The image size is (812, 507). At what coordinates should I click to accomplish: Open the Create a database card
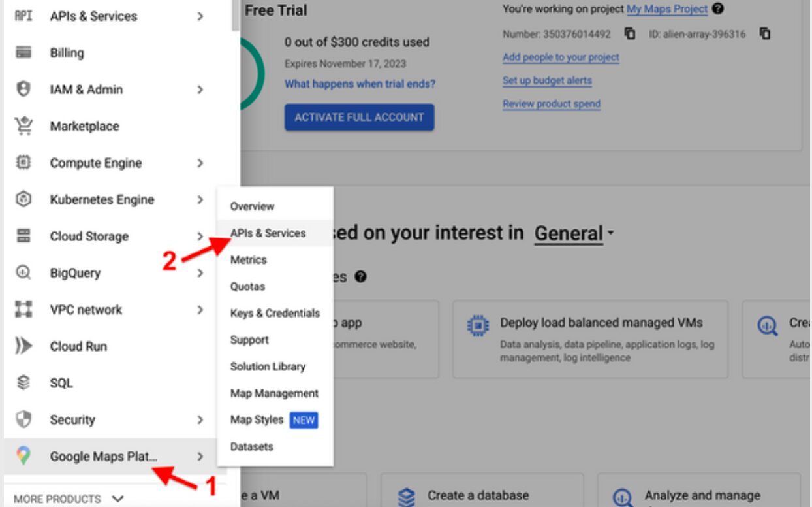pos(482,491)
